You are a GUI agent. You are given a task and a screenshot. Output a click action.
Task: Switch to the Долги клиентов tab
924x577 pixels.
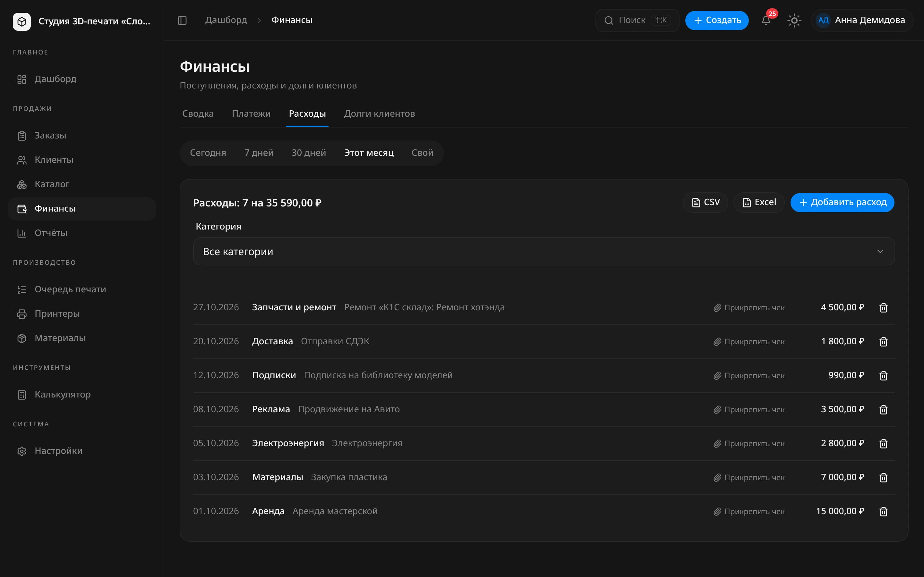(379, 114)
